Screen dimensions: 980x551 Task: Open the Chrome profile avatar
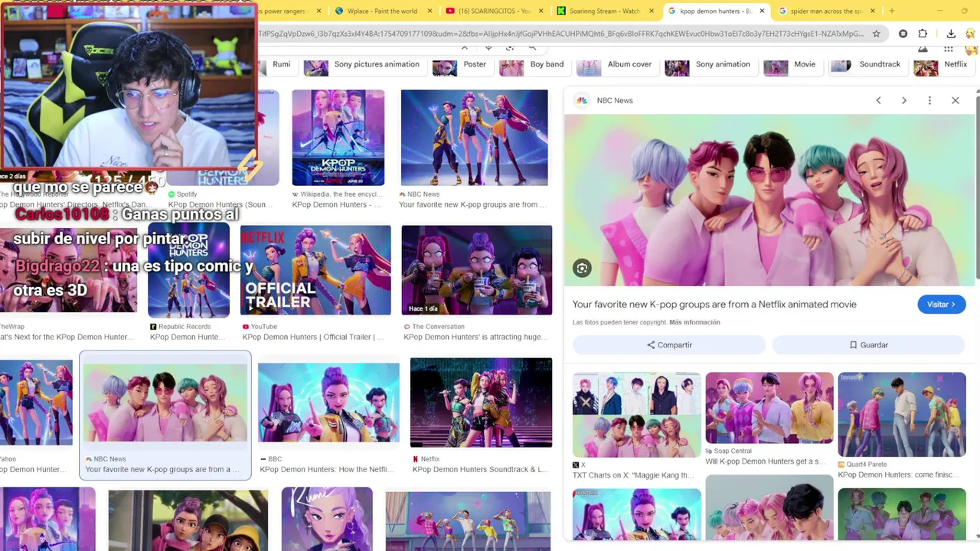click(x=971, y=34)
